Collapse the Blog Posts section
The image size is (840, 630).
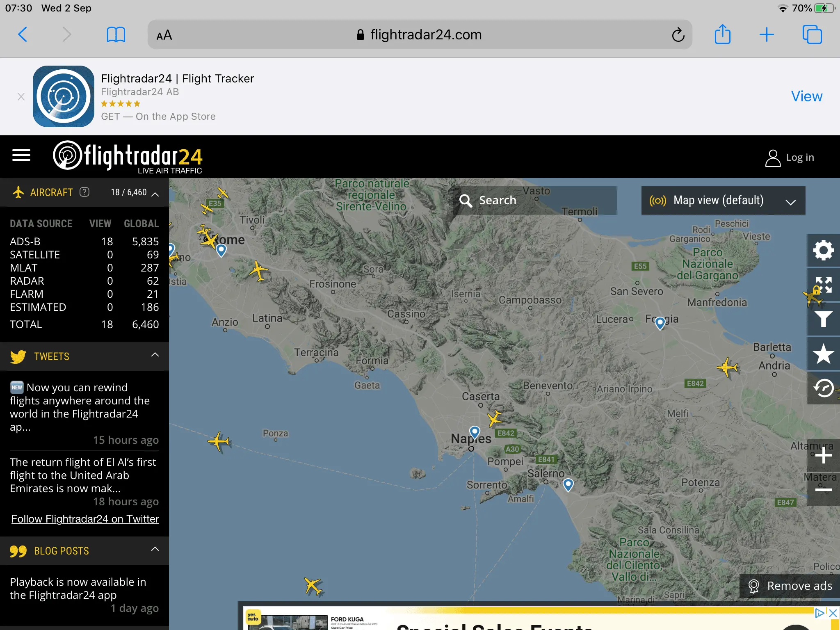pyautogui.click(x=155, y=549)
